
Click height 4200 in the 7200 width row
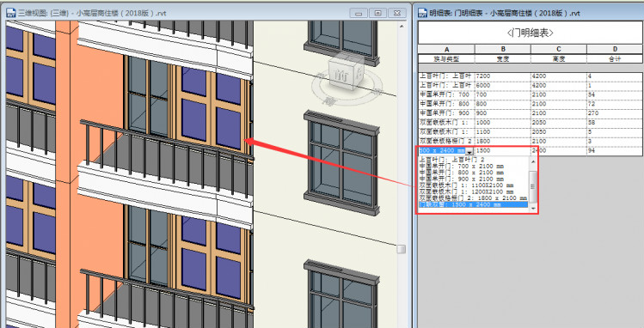559,76
